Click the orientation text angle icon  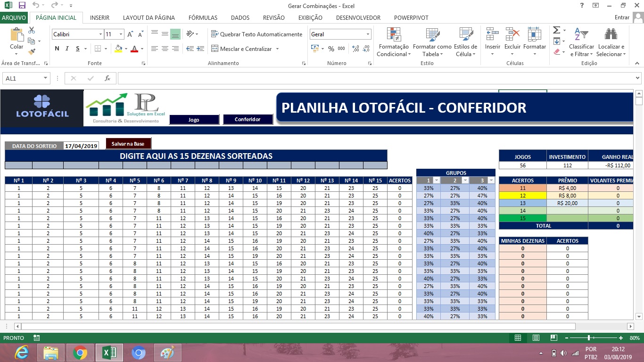190,34
